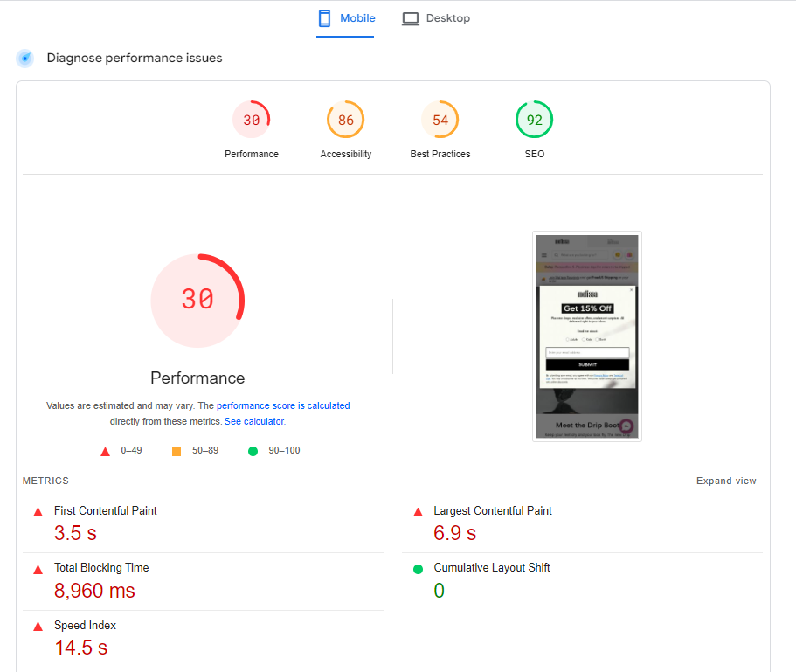Select the 3.5 s metric value
The height and width of the screenshot is (672, 796).
[x=75, y=533]
